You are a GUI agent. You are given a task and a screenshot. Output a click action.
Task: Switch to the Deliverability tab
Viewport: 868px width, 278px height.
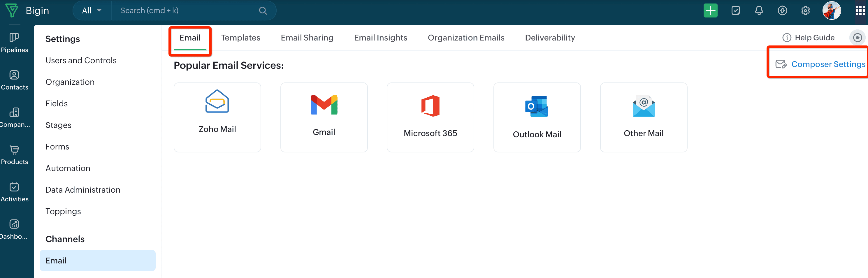click(x=550, y=38)
